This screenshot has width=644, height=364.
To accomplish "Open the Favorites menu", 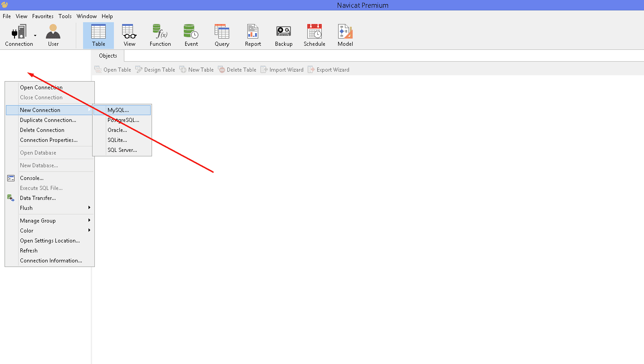I will point(43,16).
